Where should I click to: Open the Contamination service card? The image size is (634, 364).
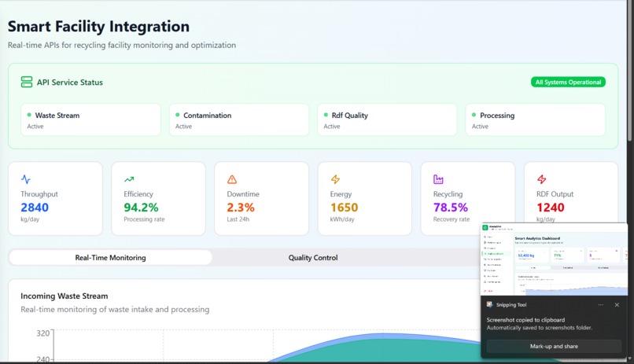coord(239,120)
